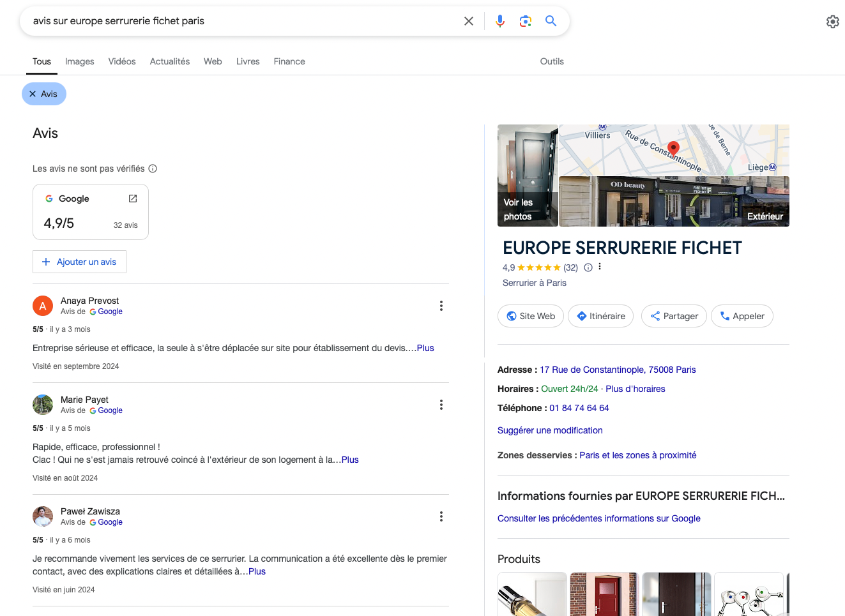This screenshot has height=616, width=845.
Task: Open the lock cylinder product thumbnail
Action: point(532,594)
